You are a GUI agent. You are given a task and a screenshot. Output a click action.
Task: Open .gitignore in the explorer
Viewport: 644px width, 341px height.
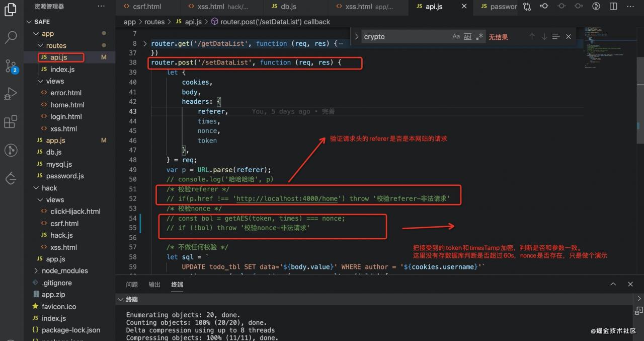click(57, 283)
